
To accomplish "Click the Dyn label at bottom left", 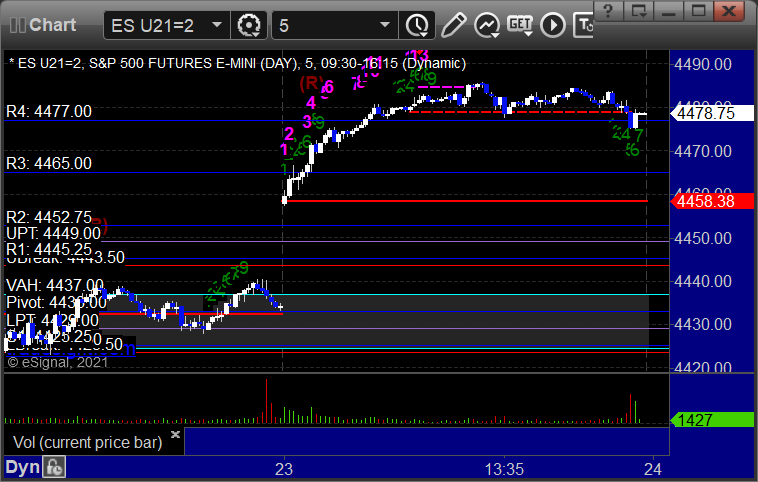I will click(23, 467).
